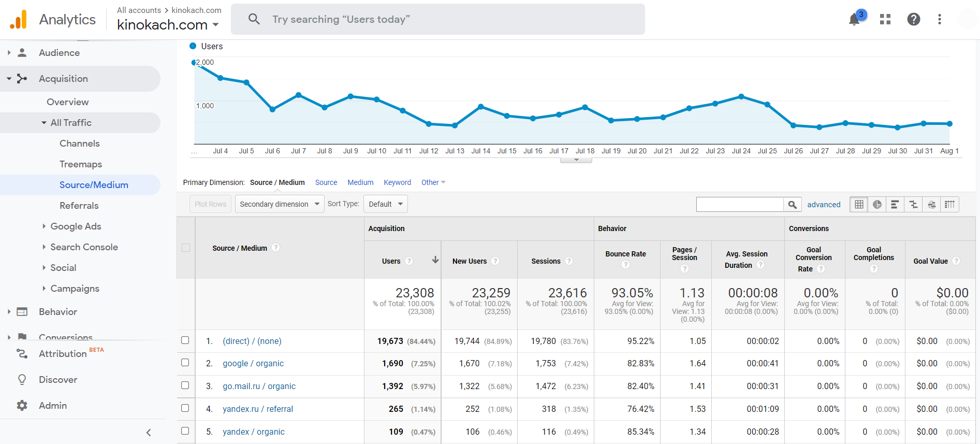Check the yandex.ru / referral row checkbox
This screenshot has width=980, height=444.
185,408
